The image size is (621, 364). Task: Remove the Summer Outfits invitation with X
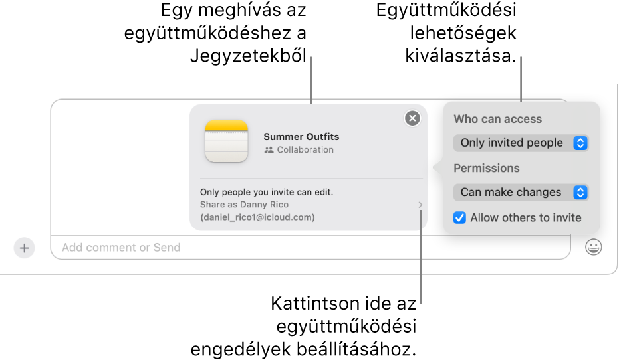413,118
